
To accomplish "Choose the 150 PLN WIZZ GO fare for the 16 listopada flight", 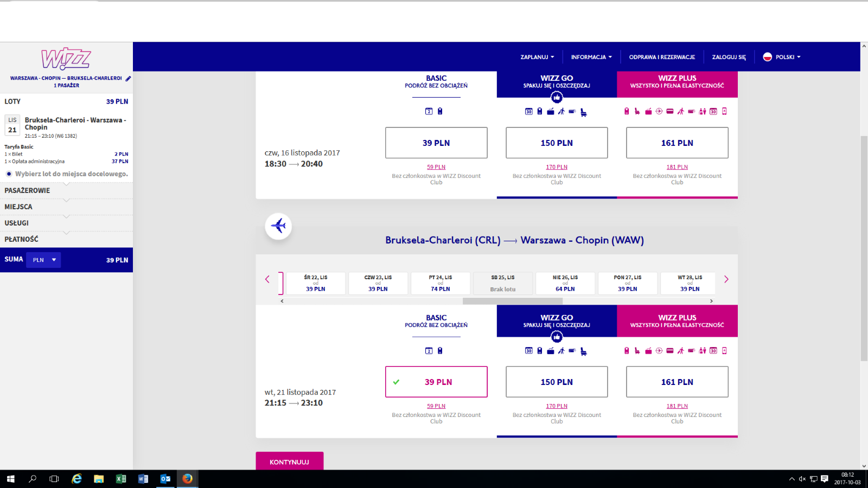I will (557, 143).
